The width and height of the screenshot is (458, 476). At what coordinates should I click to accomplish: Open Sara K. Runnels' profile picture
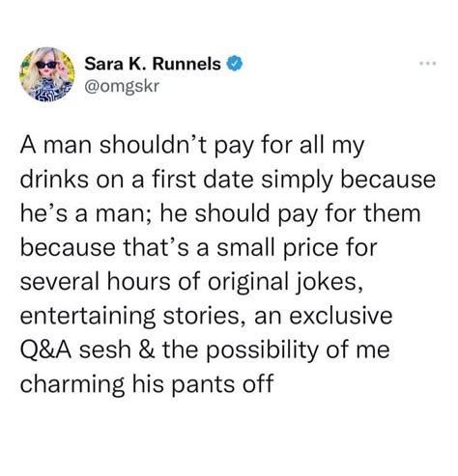tap(47, 74)
